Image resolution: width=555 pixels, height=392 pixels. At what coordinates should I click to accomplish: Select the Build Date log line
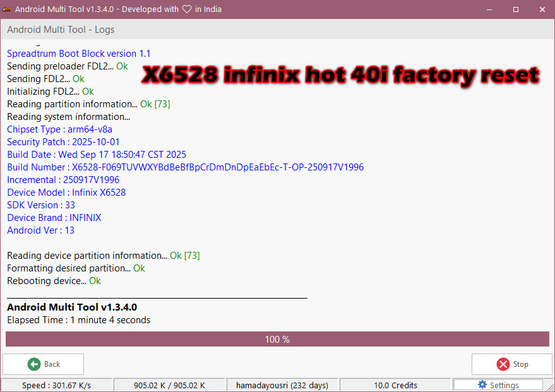[97, 155]
